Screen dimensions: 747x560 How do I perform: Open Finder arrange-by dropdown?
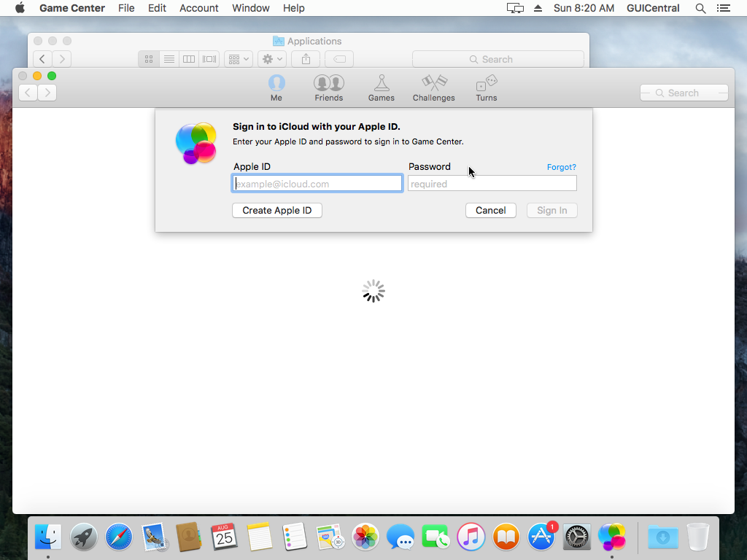(x=239, y=59)
